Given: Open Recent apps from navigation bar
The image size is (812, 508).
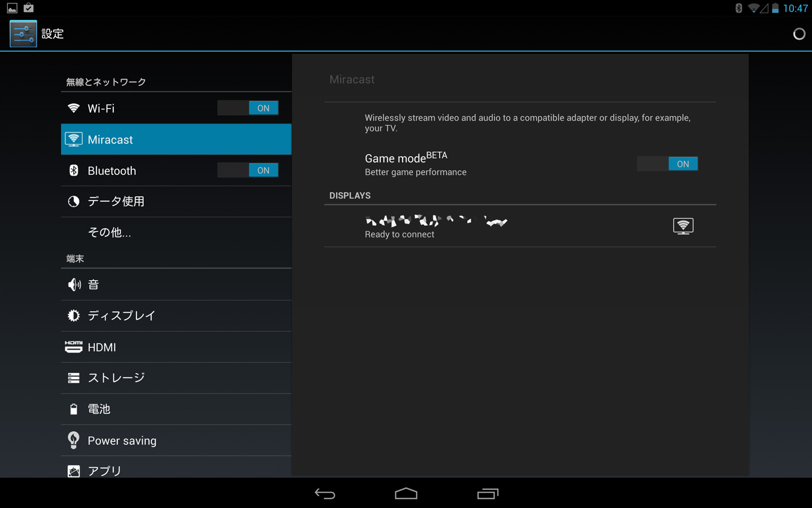Looking at the screenshot, I should (x=488, y=494).
